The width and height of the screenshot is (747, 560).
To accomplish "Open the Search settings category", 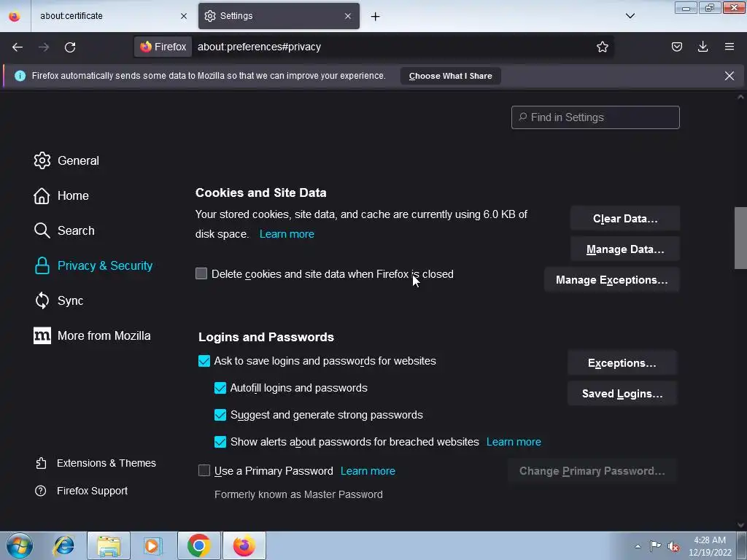I will tap(64, 230).
